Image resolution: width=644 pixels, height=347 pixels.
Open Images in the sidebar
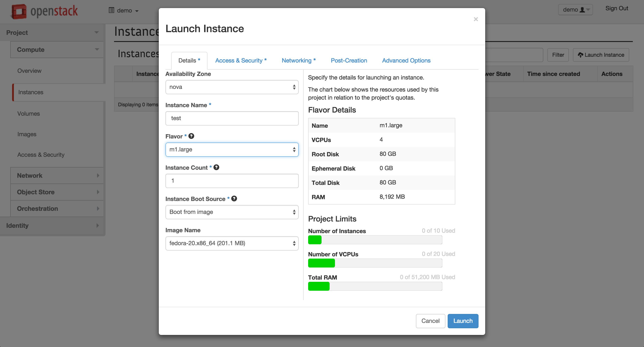coord(27,134)
